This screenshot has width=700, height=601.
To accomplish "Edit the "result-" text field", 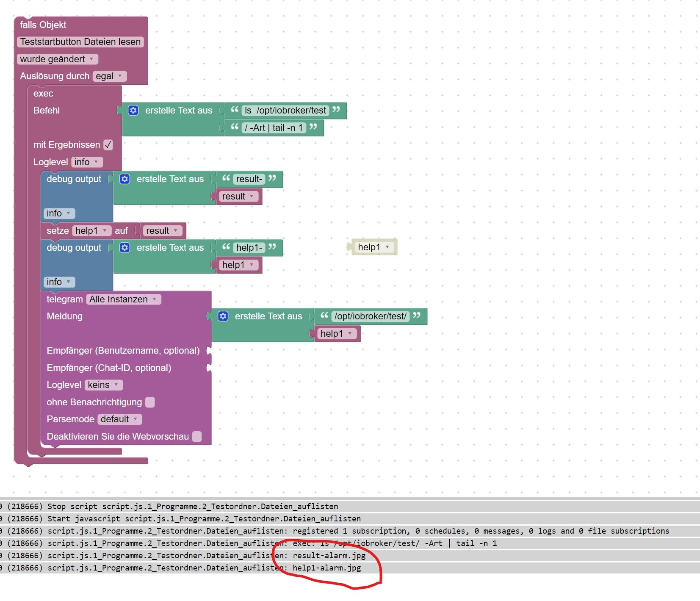I will click(249, 179).
